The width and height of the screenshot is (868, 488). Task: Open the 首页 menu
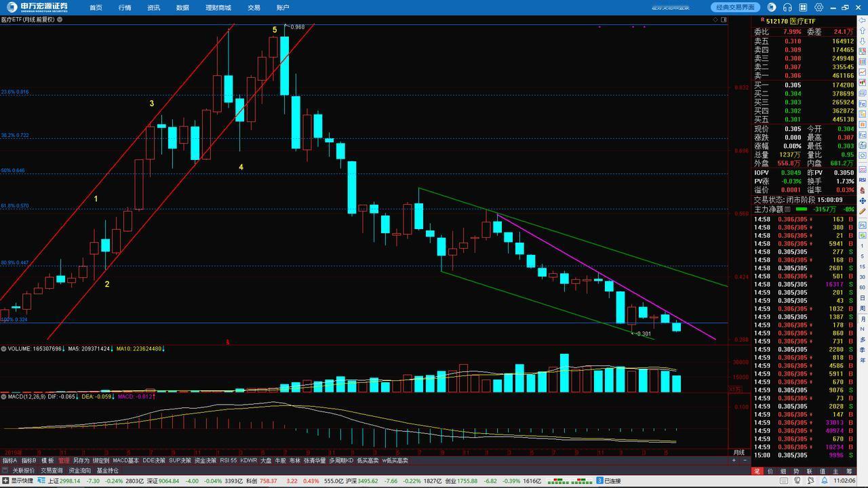(x=96, y=7)
